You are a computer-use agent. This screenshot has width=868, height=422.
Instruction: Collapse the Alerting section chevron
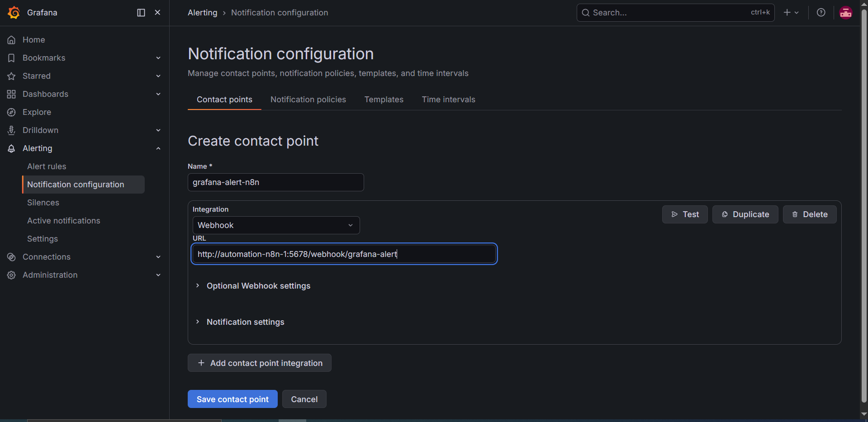point(158,148)
